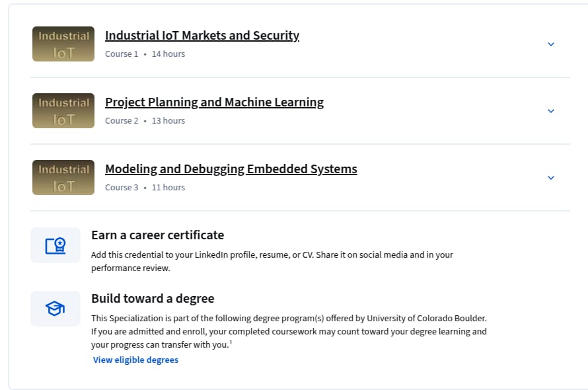Viewport: 588px width, 390px height.
Task: Follow the View eligible degrees link
Action: tap(135, 360)
